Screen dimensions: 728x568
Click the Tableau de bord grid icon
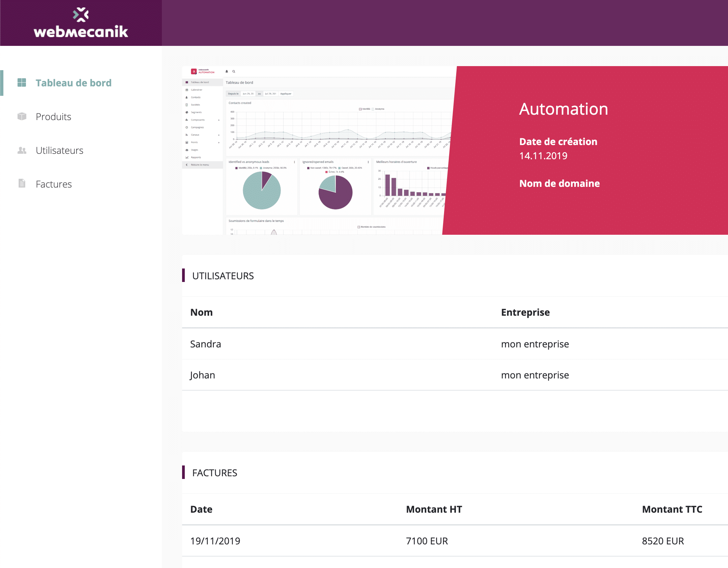tap(22, 83)
